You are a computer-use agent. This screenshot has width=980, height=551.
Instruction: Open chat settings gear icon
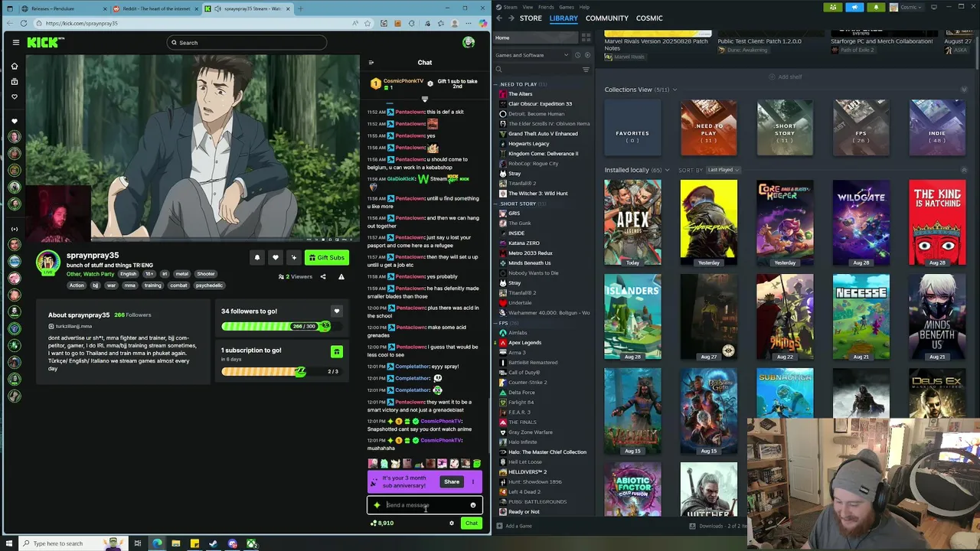[x=452, y=523]
